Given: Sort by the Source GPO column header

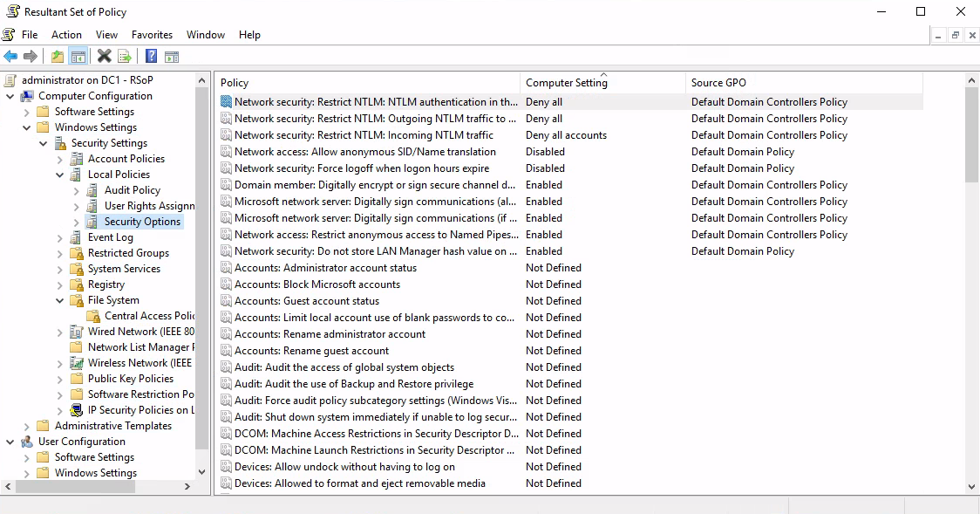Looking at the screenshot, I should [804, 83].
